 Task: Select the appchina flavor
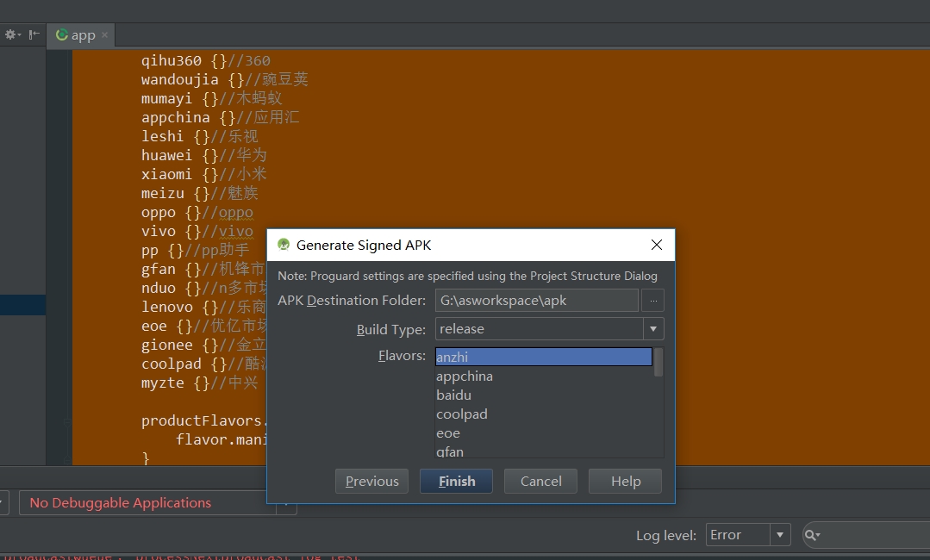(x=543, y=376)
